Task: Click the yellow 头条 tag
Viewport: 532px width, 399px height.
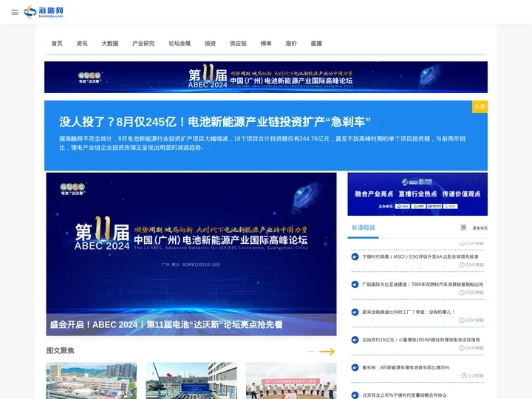Action: tap(480, 106)
